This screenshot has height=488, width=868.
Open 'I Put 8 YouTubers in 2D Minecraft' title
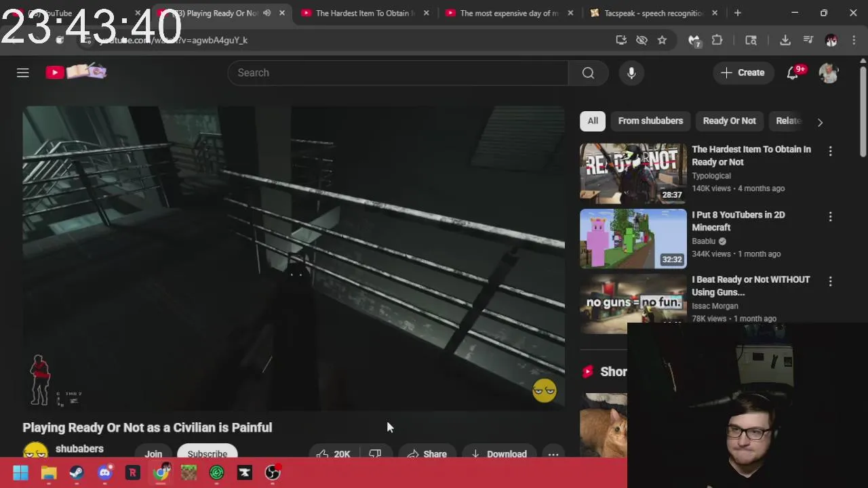coord(738,221)
